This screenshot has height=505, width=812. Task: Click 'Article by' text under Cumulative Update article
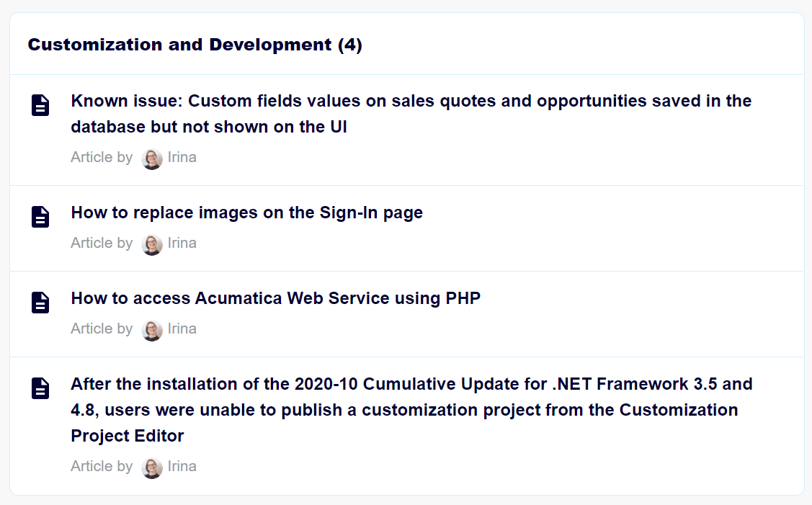[x=102, y=466]
